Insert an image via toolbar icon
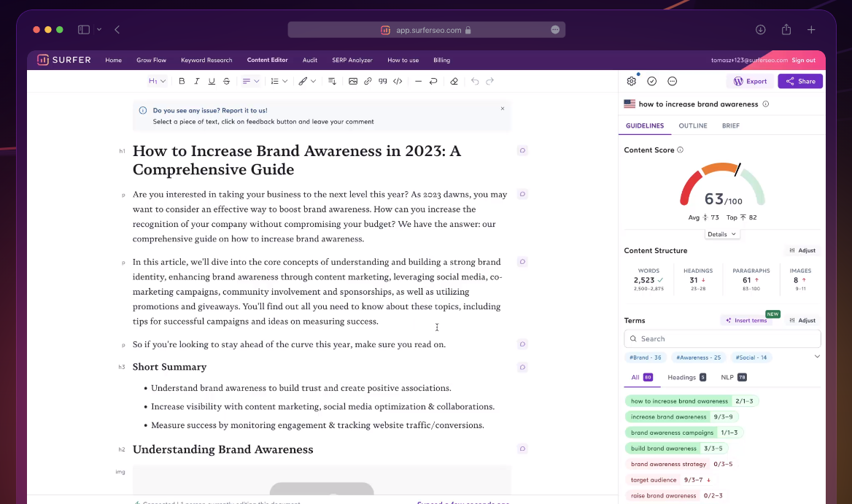This screenshot has height=504, width=852. coord(352,82)
